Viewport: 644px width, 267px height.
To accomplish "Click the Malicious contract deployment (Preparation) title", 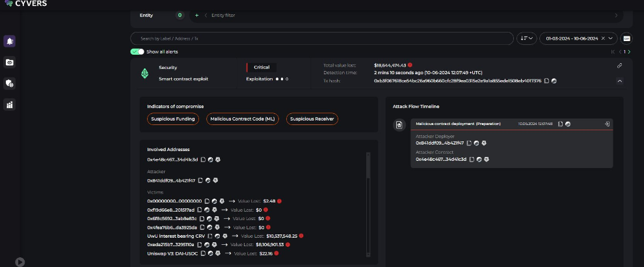I will point(458,124).
